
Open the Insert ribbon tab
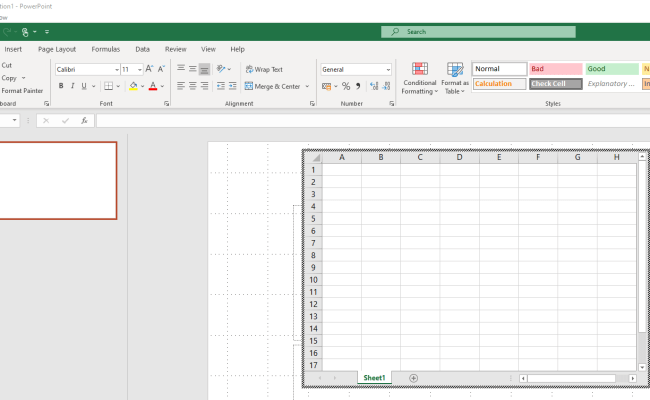click(x=13, y=49)
